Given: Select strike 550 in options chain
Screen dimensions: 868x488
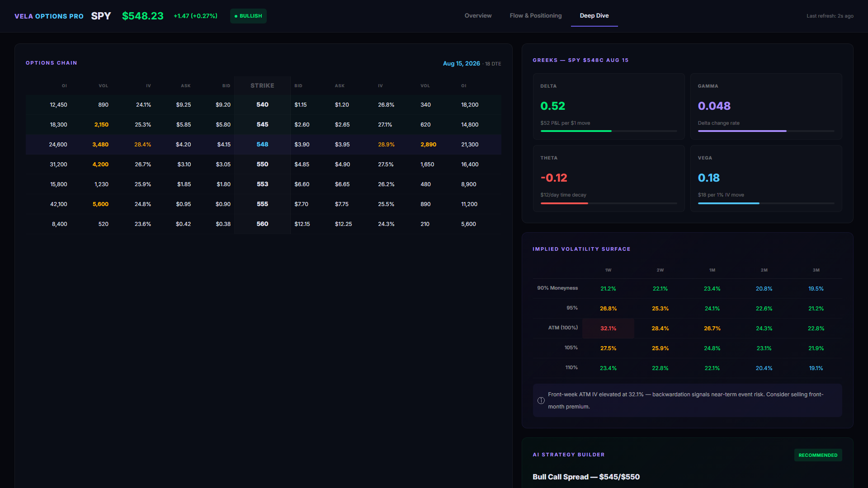Looking at the screenshot, I should (x=262, y=164).
